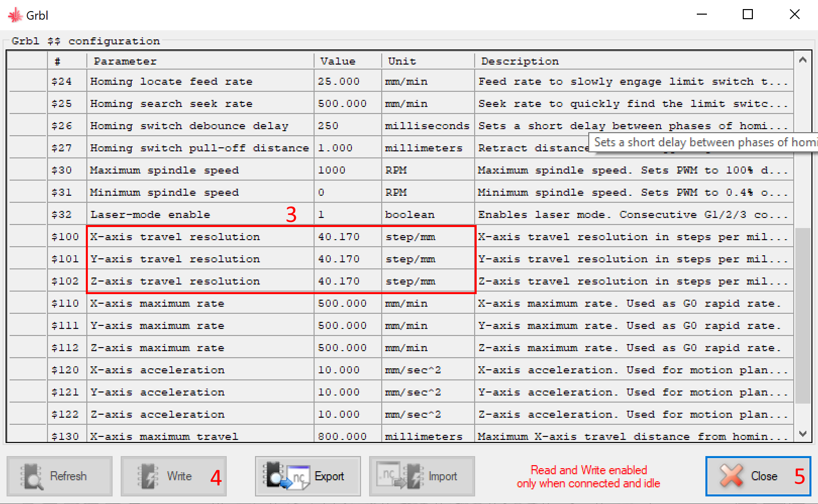Click the Import button
Viewport: 818px width, 504px height.
pos(422,476)
